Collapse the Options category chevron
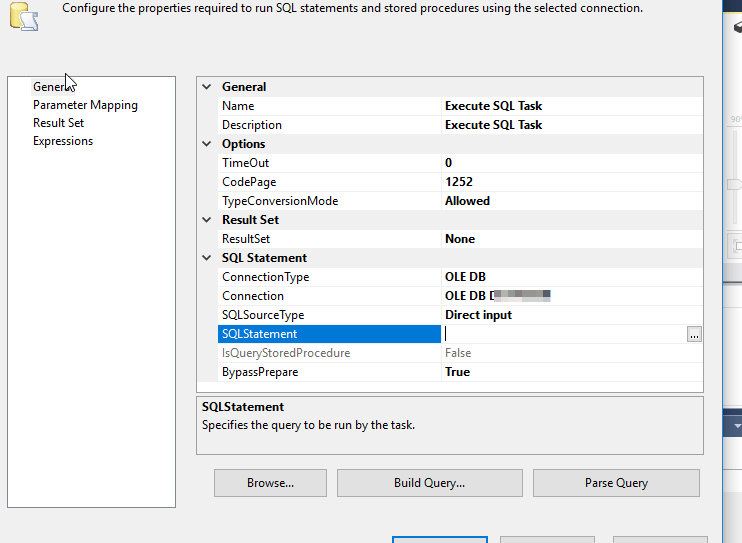This screenshot has height=543, width=742. [x=207, y=144]
